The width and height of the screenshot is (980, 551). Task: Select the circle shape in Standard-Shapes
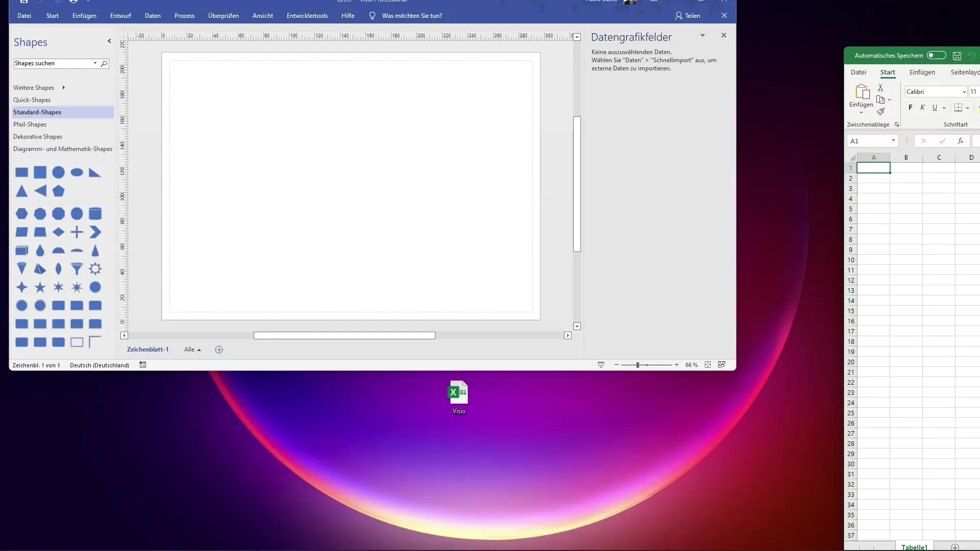tap(59, 172)
